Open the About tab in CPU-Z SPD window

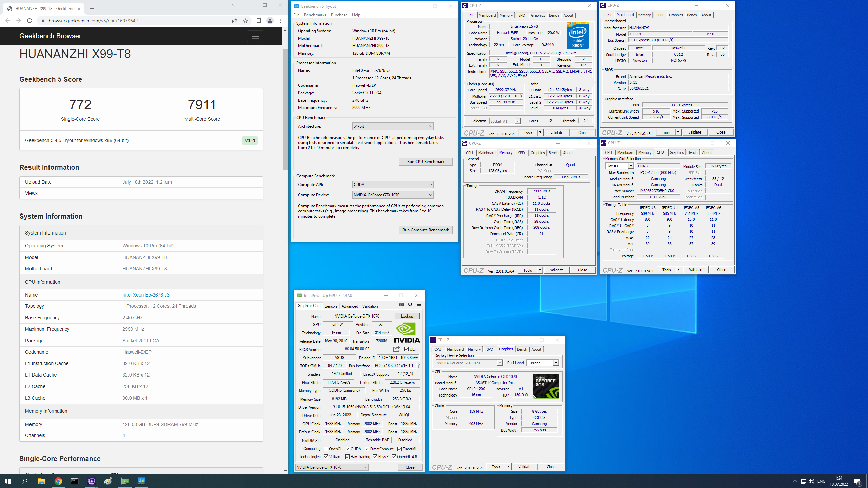coord(707,152)
